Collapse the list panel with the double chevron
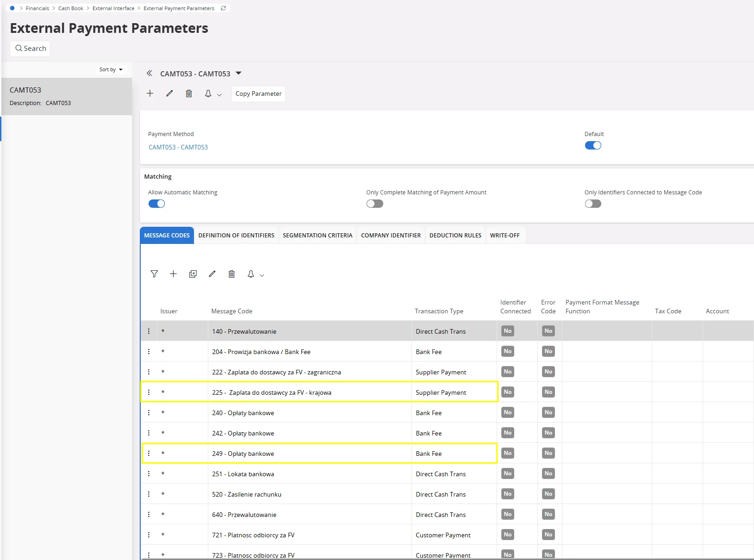 tap(150, 74)
